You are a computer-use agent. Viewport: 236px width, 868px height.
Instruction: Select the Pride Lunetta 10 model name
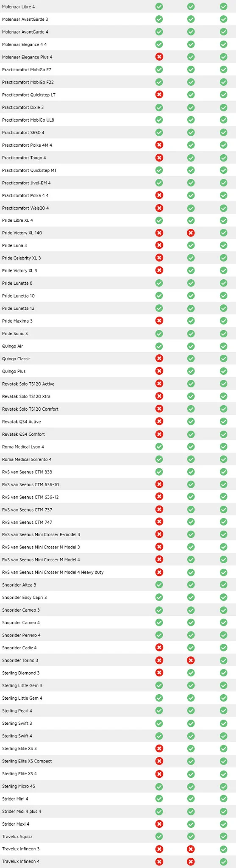(19, 296)
